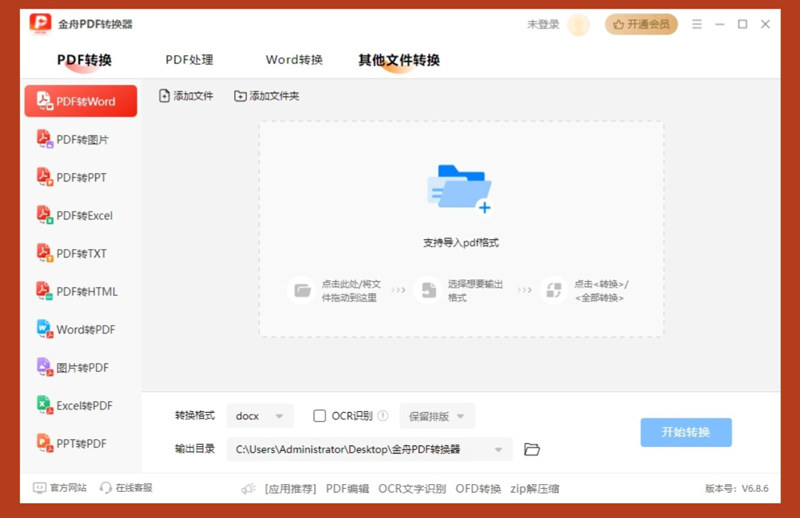Click the 选择想要输出格式 step icon
Screen dimensions: 800x518
pos(429,290)
